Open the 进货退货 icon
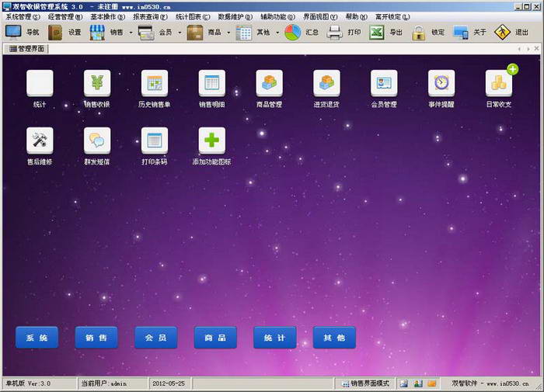The image size is (544, 392). (326, 83)
